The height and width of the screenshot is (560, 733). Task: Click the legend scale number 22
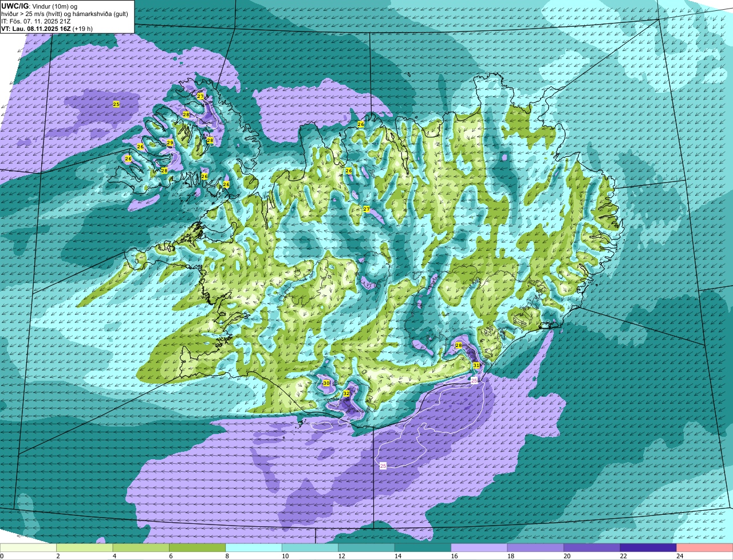coord(623,556)
